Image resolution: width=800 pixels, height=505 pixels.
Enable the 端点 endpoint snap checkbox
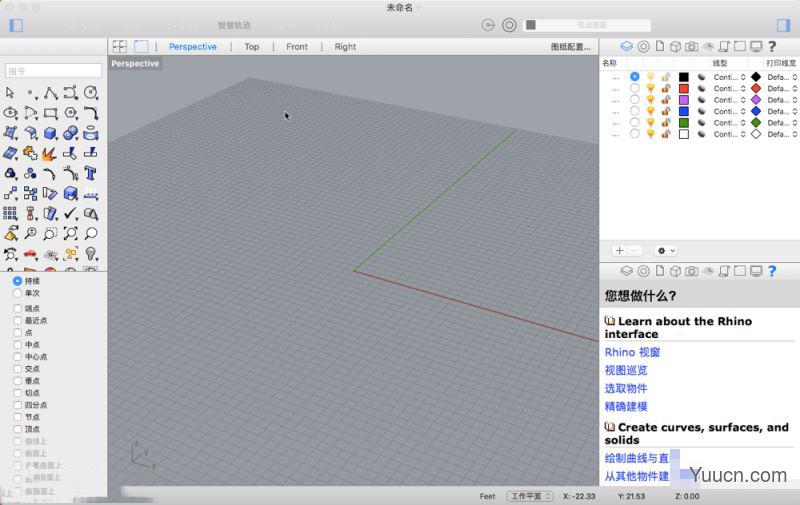17,308
